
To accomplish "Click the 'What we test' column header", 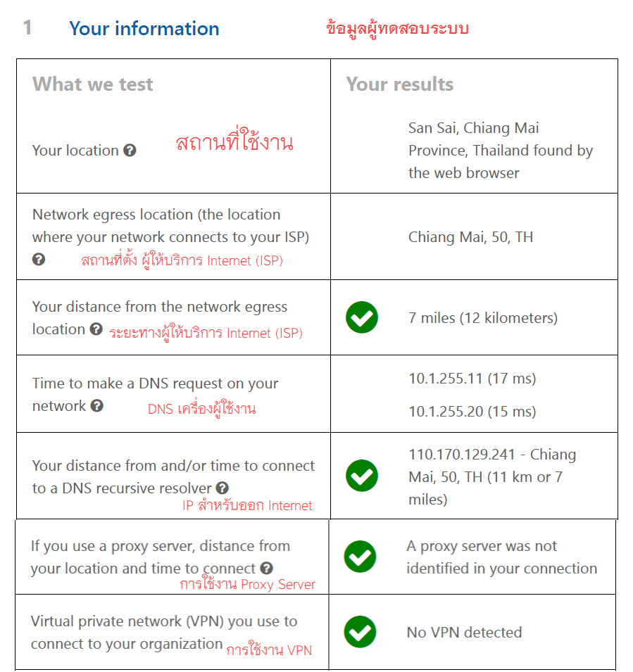I will pos(93,84).
